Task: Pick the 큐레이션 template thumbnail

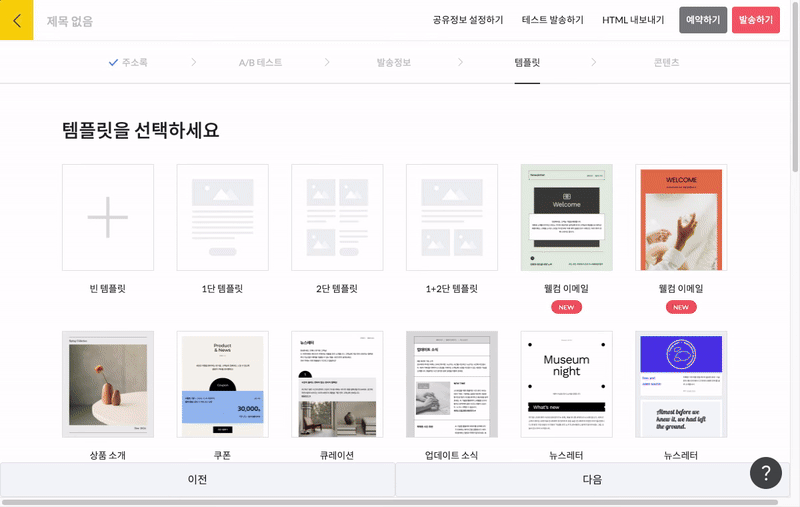Action: point(337,384)
